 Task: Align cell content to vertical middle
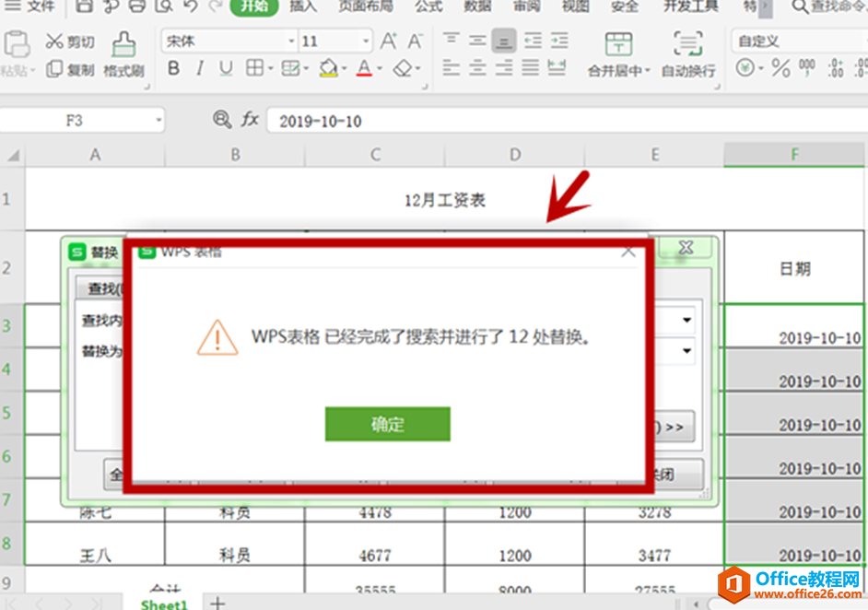pyautogui.click(x=477, y=41)
